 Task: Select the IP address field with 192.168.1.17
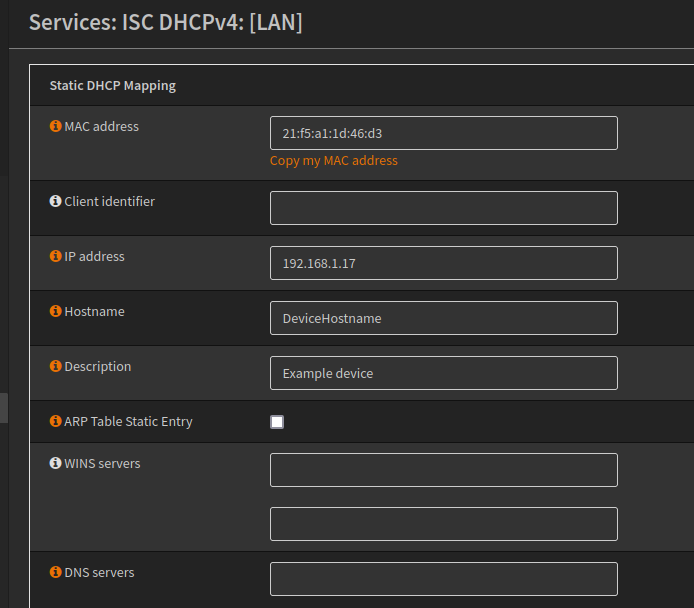(x=444, y=263)
